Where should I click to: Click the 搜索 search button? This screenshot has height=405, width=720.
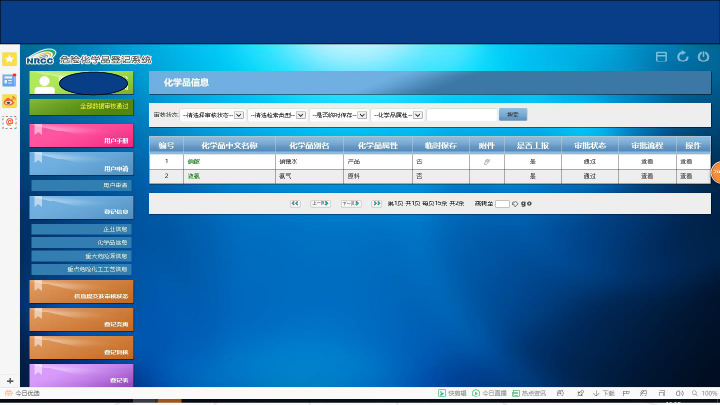512,115
